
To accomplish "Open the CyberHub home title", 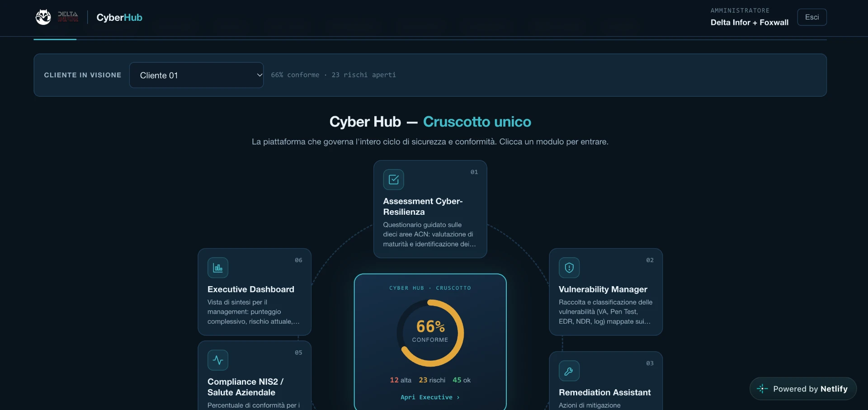I will pyautogui.click(x=119, y=17).
